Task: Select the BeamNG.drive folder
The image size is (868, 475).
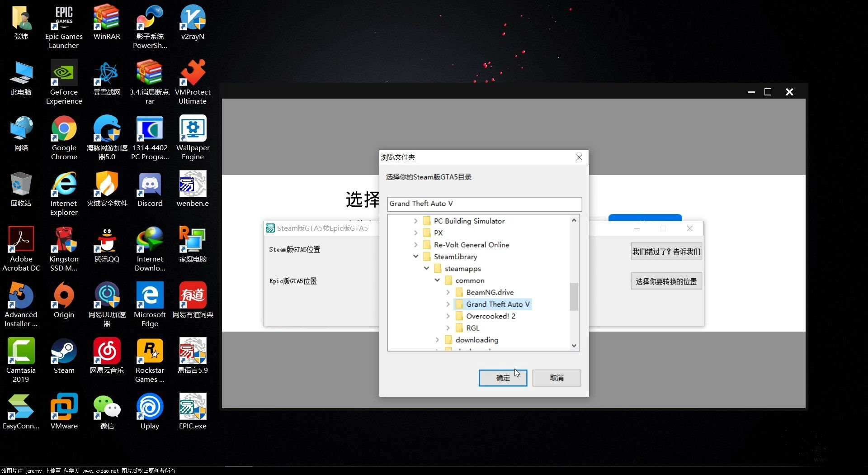Action: 485,292
